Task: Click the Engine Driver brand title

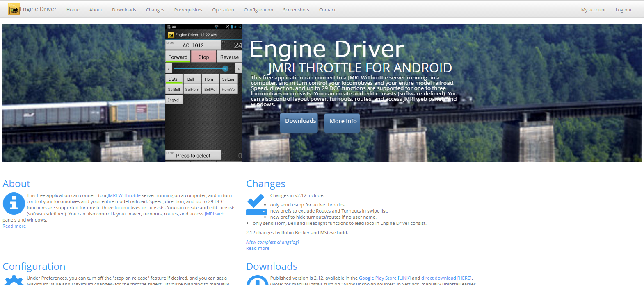Action: 38,9
